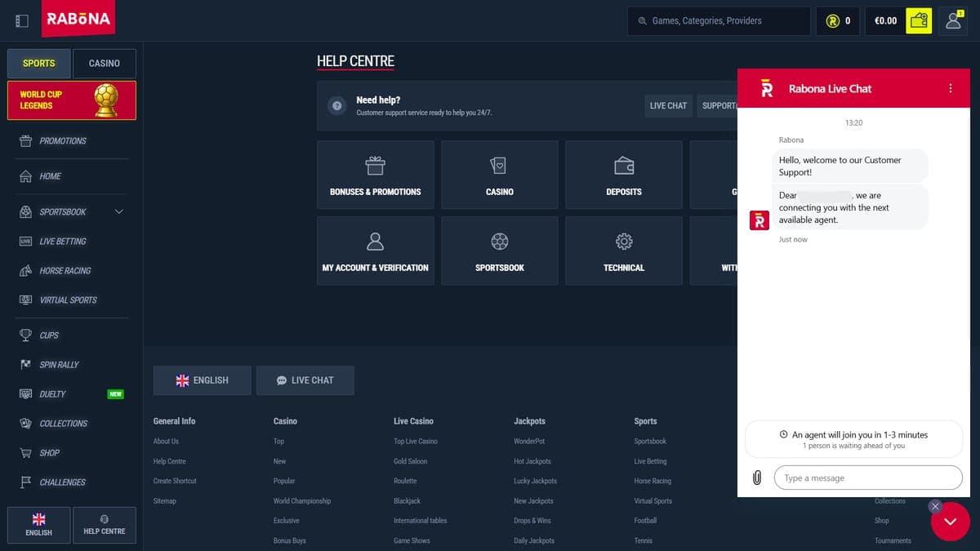Click the Rabona logo
980x551 pixels.
pyautogui.click(x=78, y=19)
